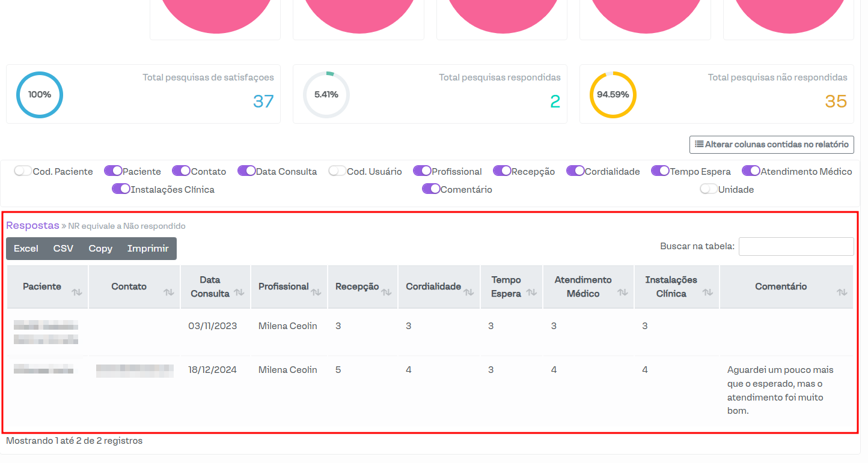Click Comentário column sort icon
This screenshot has width=868, height=463.
842,292
